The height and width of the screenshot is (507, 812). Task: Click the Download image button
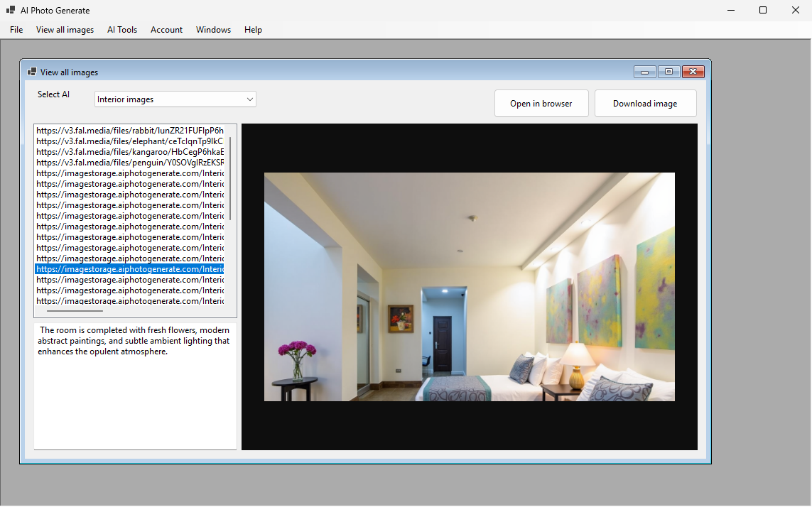coord(645,104)
